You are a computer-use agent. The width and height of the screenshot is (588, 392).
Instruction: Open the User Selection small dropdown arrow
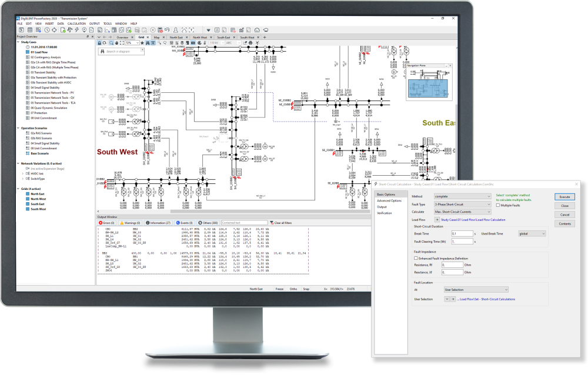click(447, 299)
